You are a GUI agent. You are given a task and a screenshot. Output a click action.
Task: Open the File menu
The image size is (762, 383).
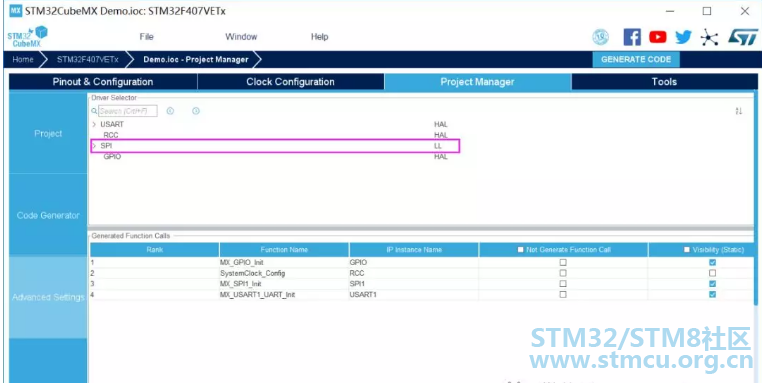coord(146,37)
